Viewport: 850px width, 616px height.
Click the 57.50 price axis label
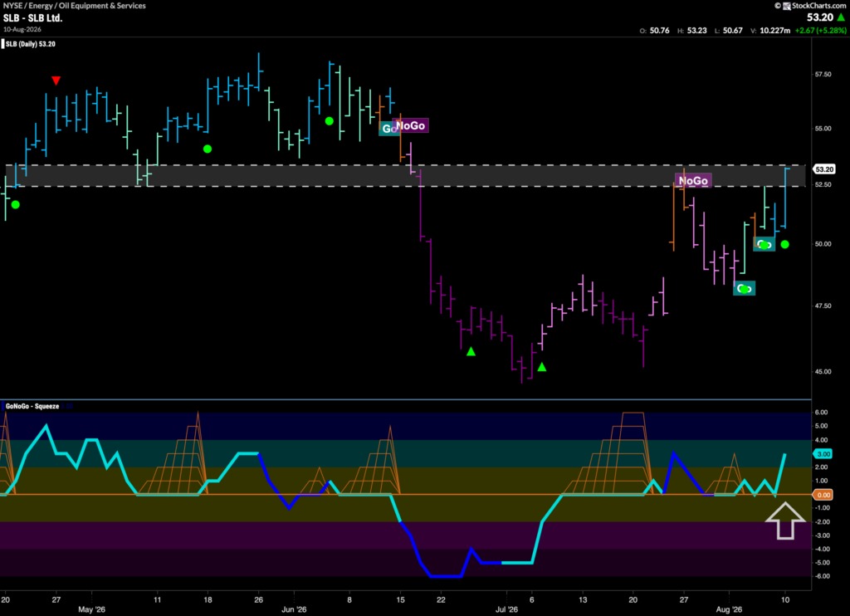coord(823,74)
